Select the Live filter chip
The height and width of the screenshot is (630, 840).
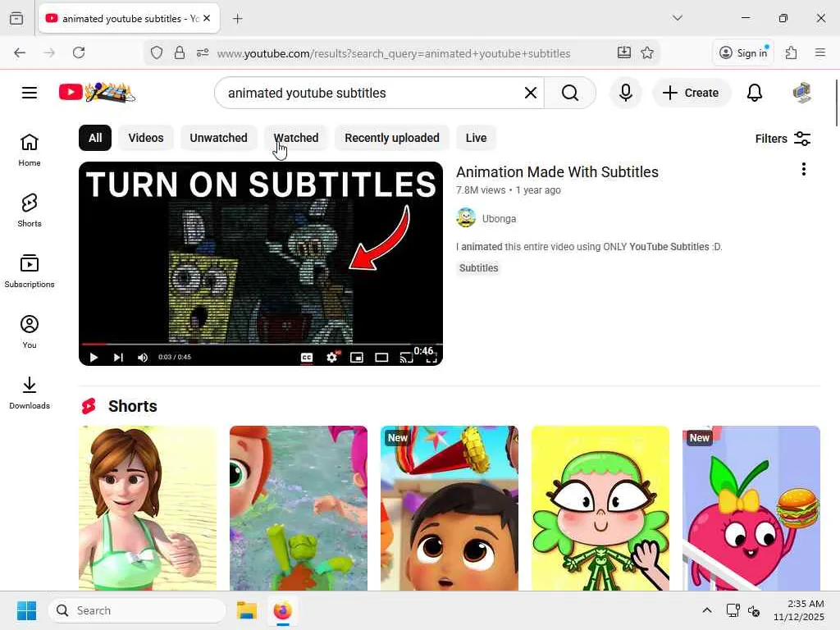point(476,138)
